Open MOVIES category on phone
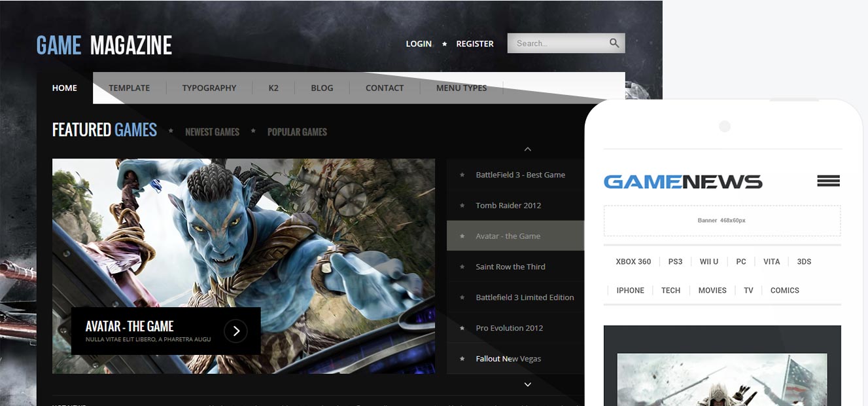The image size is (868, 406). coord(712,290)
